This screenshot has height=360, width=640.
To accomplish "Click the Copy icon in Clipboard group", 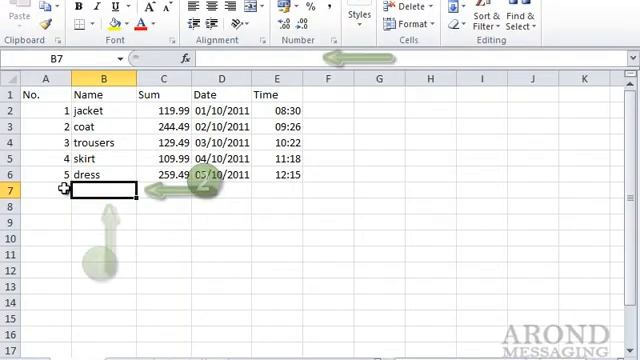I will click(x=45, y=6).
